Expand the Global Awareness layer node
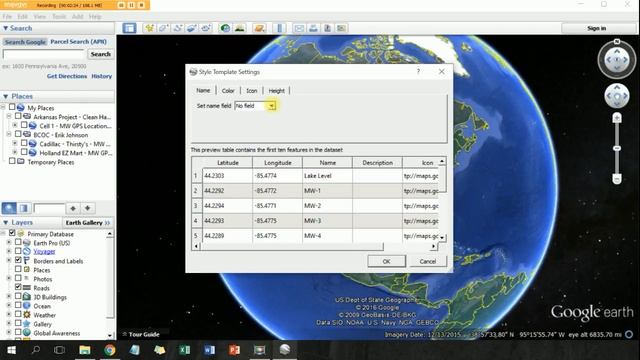This screenshot has width=640, height=360. pos(9,333)
